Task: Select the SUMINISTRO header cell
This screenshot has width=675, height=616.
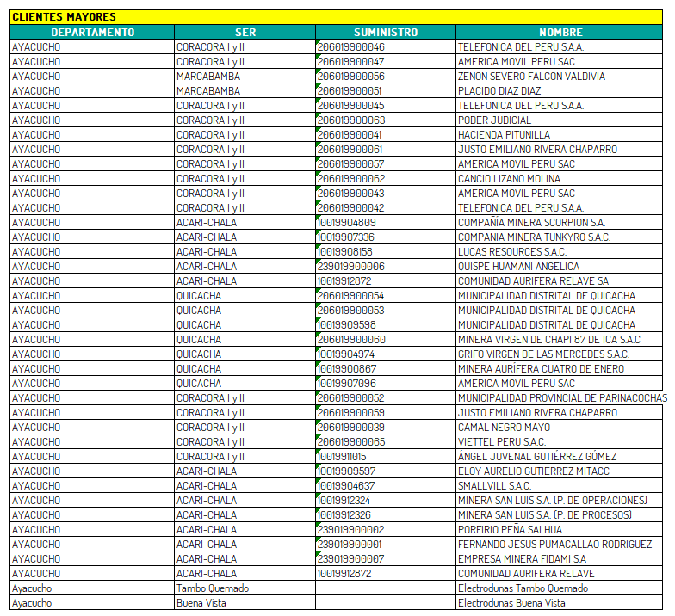Action: (385, 32)
